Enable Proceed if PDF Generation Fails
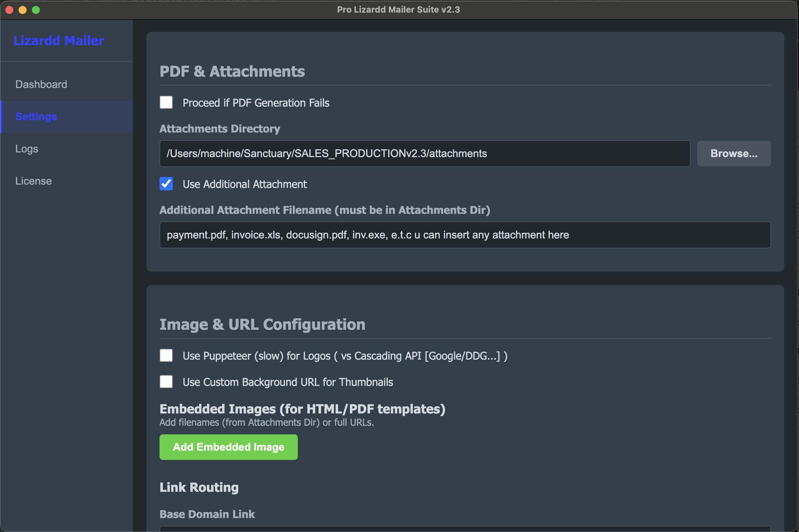 click(x=166, y=102)
